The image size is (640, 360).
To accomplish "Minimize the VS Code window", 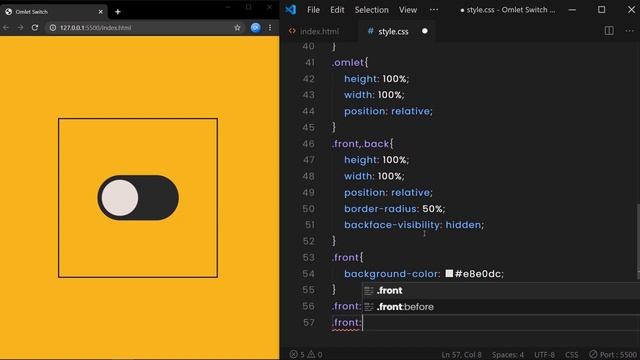I will 572,10.
